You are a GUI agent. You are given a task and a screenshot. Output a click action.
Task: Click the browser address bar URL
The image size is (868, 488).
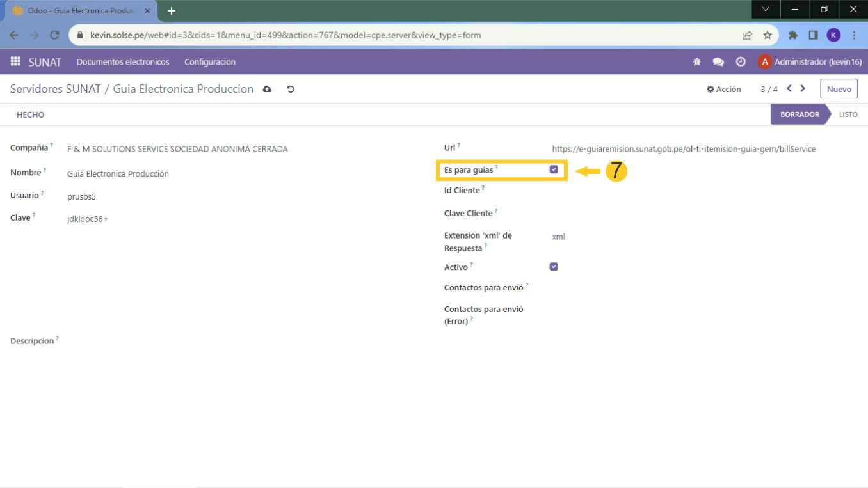tap(285, 35)
